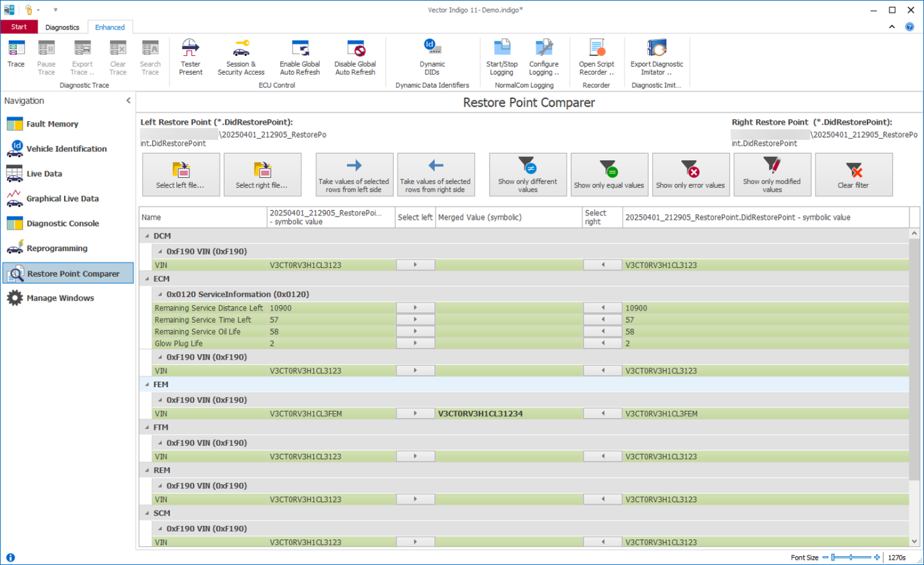Increase font size with plus button
The image size is (924, 565).
coord(877,557)
